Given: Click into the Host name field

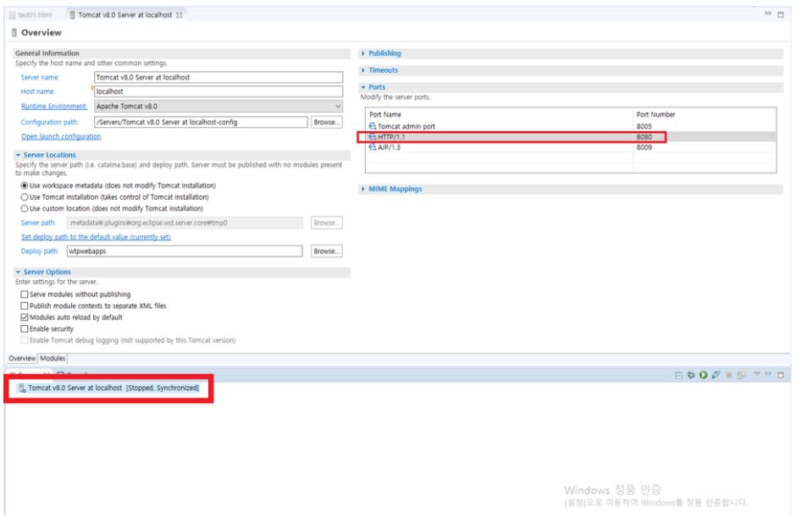Looking at the screenshot, I should (x=218, y=91).
